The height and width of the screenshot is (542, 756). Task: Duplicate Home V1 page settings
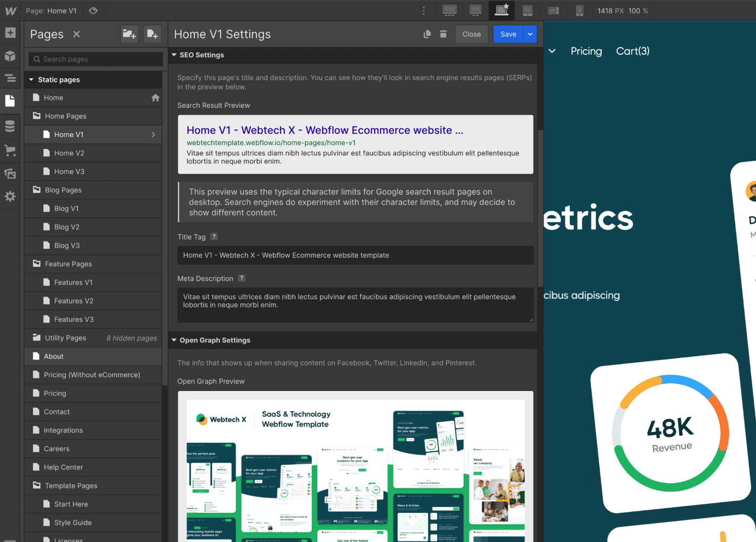point(427,33)
